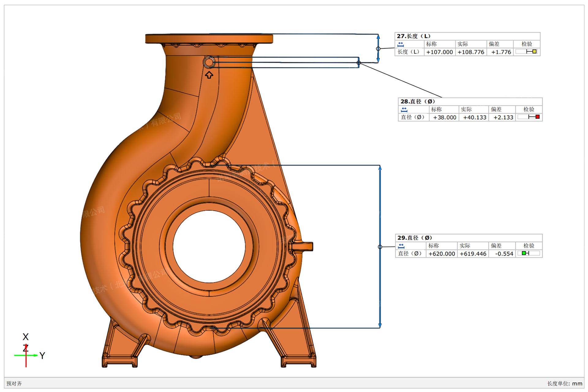Image resolution: width=588 pixels, height=392 pixels.
Task: Click the leader anchor circle for annotation 29
Action: (x=380, y=247)
